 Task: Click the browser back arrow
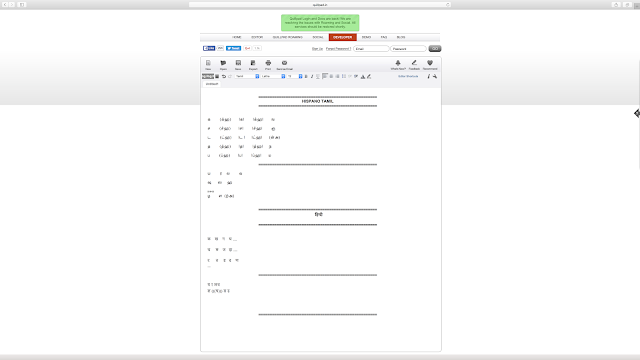[5, 4]
